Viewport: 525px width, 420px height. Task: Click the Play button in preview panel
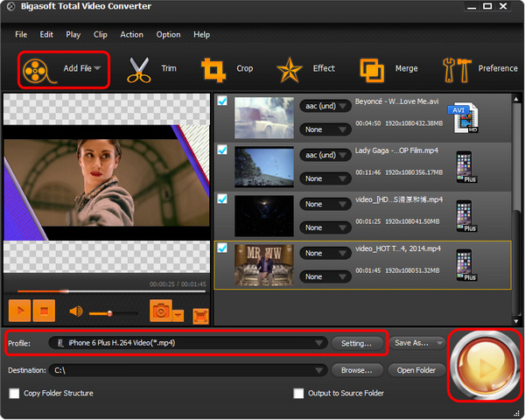coord(20,311)
